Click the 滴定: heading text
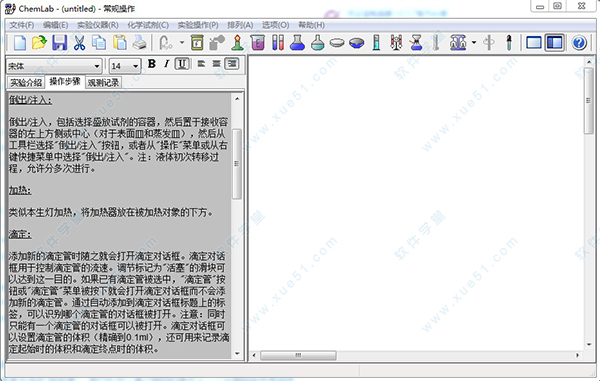 pos(20,234)
